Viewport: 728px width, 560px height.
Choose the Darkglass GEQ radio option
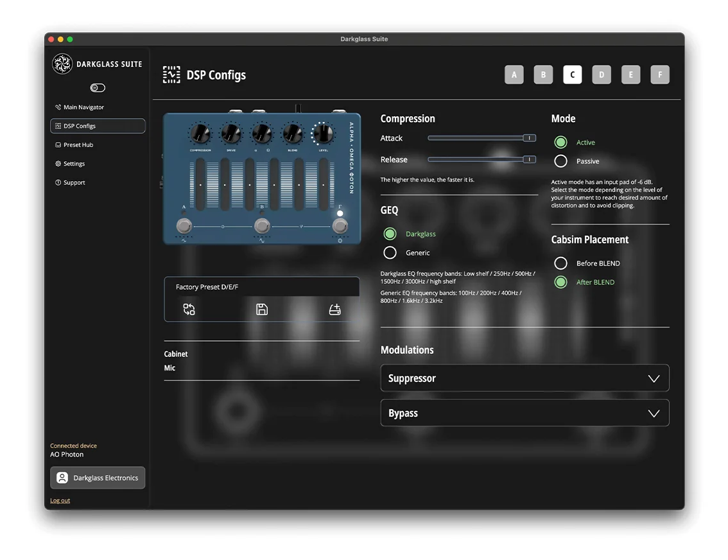(390, 234)
